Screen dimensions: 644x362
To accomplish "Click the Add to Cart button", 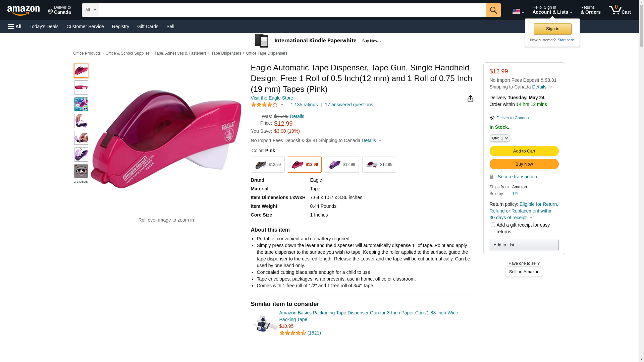I will point(524,151).
